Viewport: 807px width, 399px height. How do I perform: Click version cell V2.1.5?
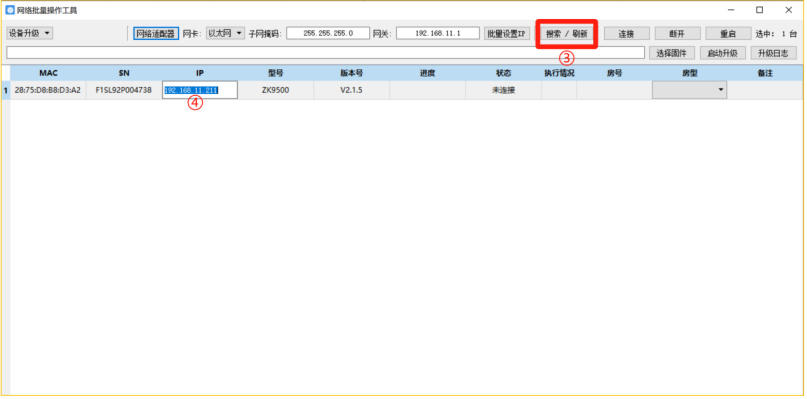pos(352,90)
